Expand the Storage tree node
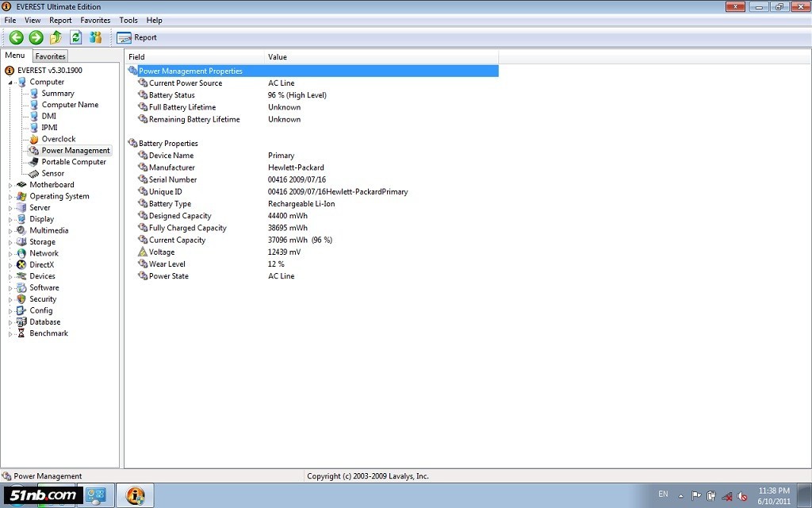The height and width of the screenshot is (508, 812). tap(11, 242)
